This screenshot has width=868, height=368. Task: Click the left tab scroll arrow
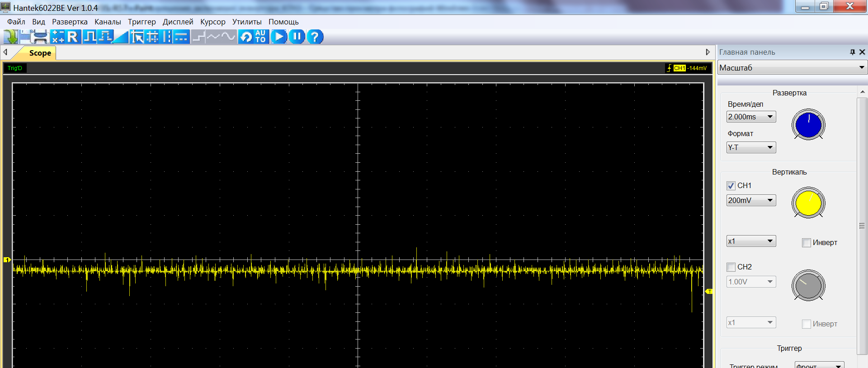pyautogui.click(x=5, y=52)
